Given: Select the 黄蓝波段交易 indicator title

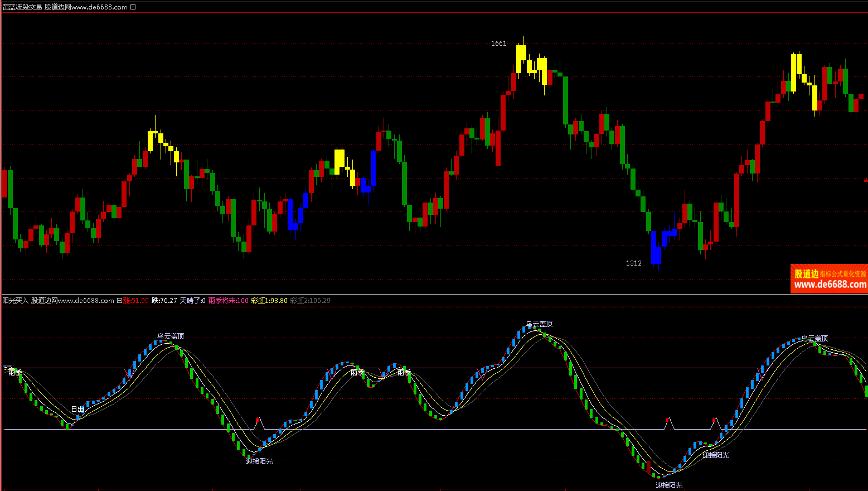Looking at the screenshot, I should click(22, 7).
